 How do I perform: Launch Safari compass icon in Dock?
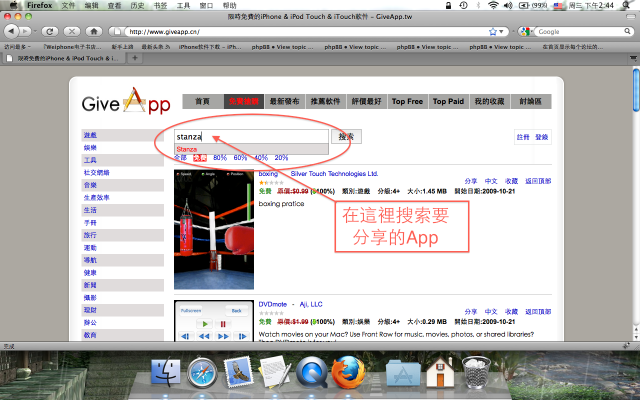(202, 372)
